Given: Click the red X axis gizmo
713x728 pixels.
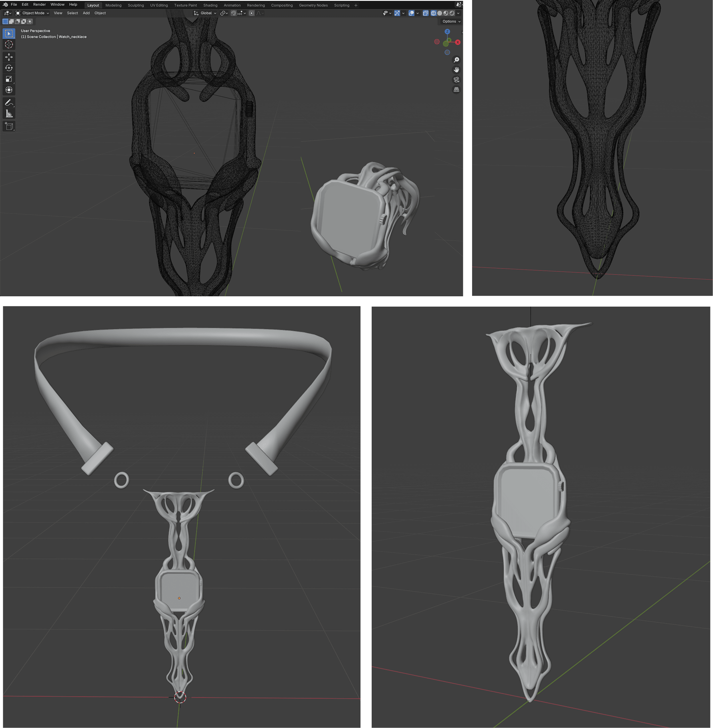Looking at the screenshot, I should [x=457, y=42].
